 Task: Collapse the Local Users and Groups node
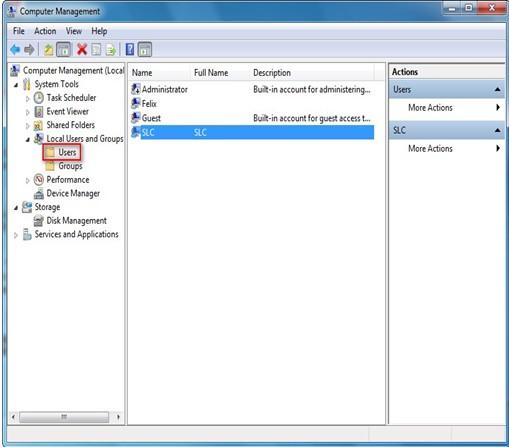(x=28, y=139)
